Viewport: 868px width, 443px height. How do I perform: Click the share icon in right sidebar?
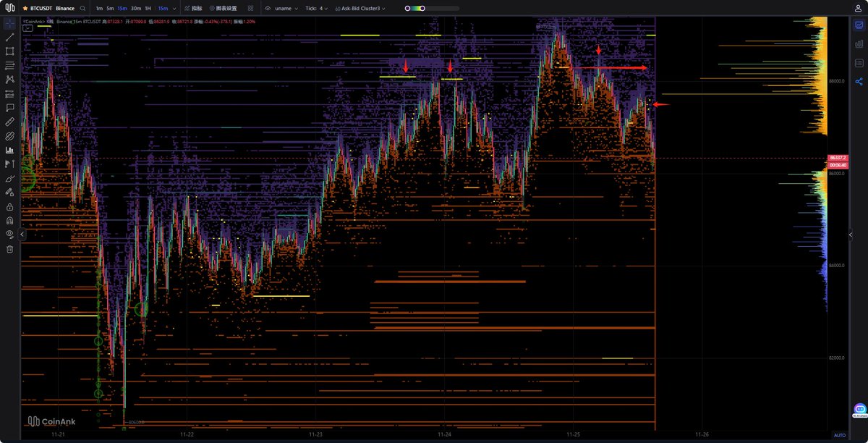[x=859, y=82]
